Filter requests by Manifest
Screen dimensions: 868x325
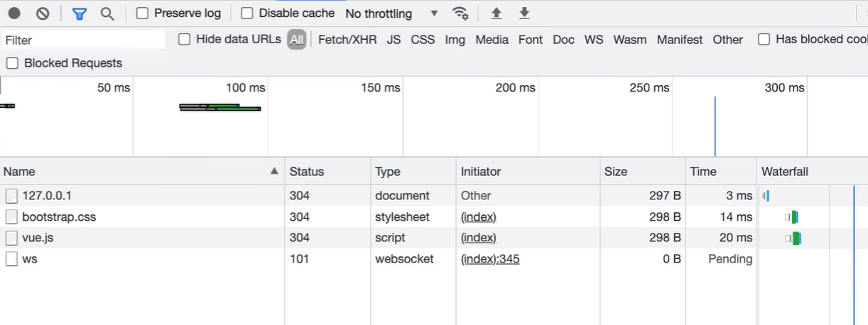(680, 40)
